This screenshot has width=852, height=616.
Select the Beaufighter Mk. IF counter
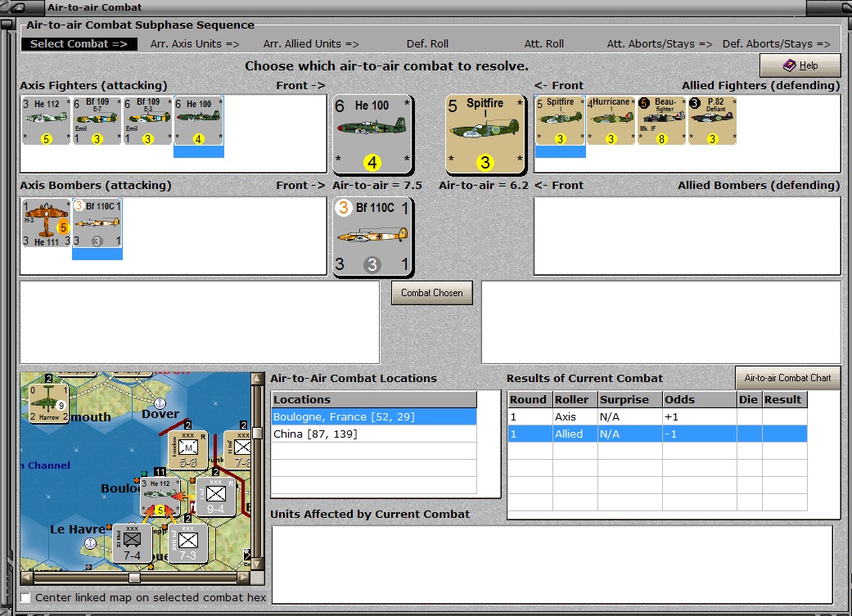(661, 120)
